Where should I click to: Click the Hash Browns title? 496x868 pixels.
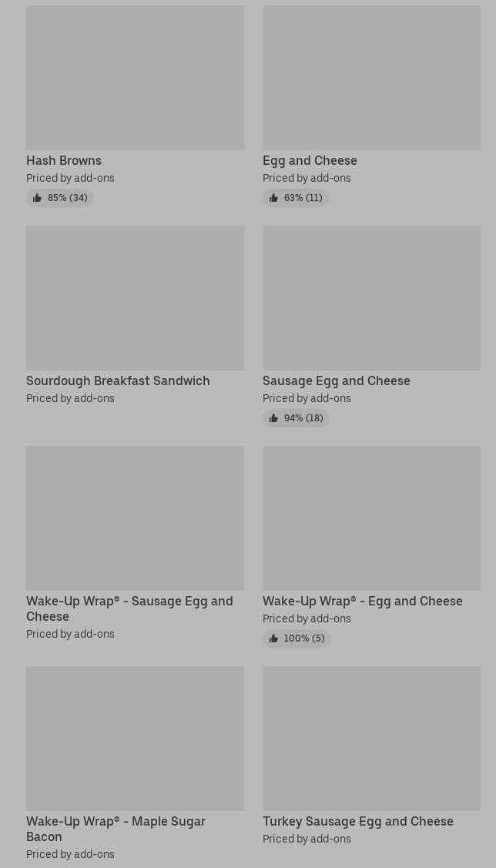point(64,160)
